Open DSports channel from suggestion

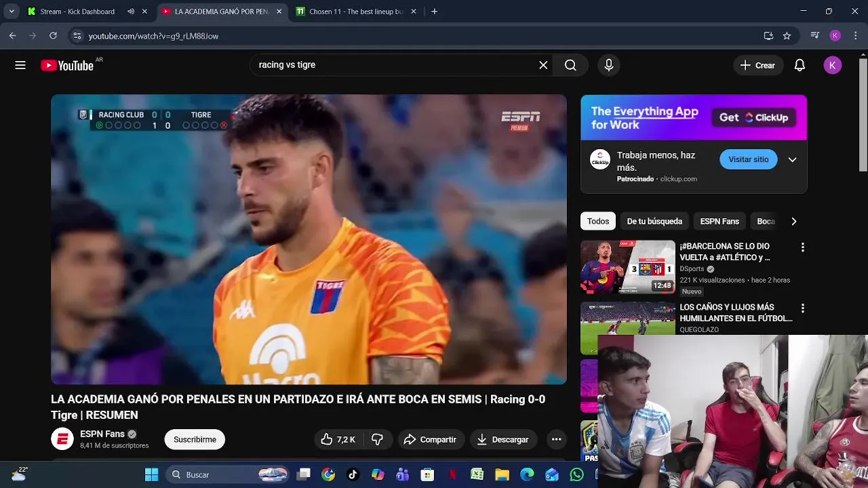pos(692,269)
